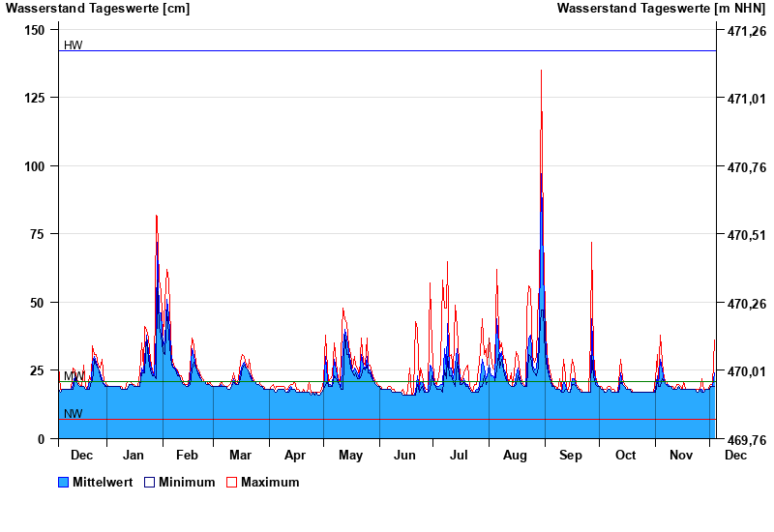The width and height of the screenshot is (774, 532).
Task: Click the blue Mittelwert legend swatch
Action: tap(64, 482)
